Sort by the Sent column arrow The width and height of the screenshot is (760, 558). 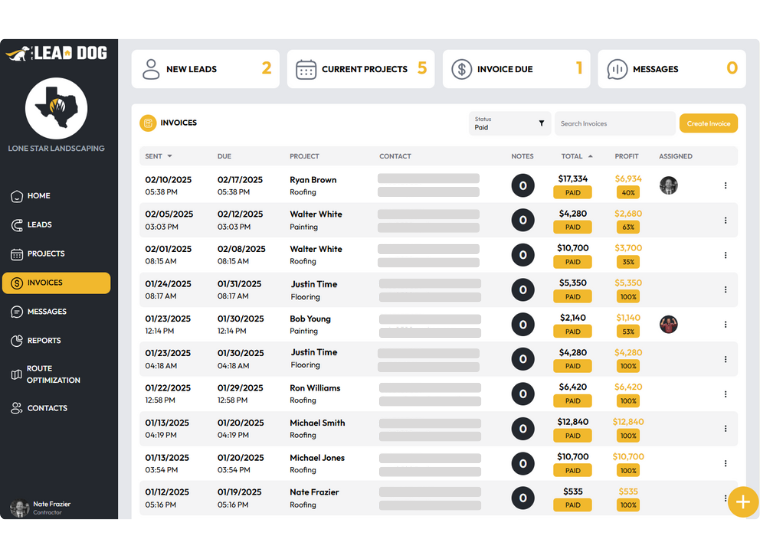(x=170, y=156)
